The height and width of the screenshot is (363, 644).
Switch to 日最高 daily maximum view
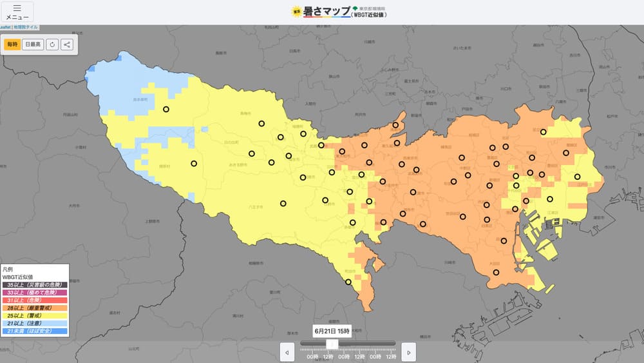33,44
